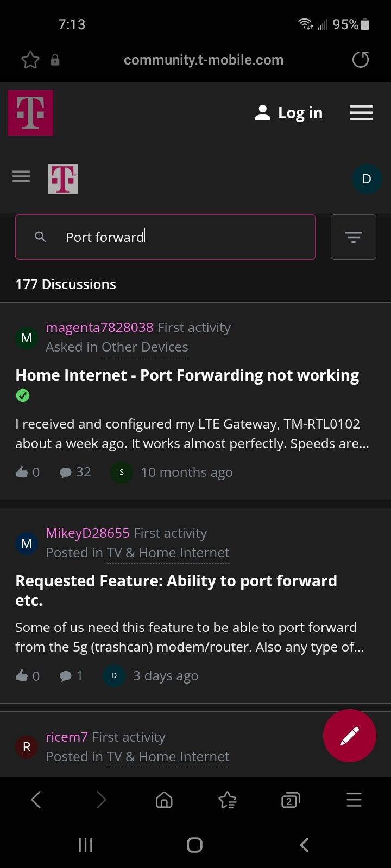Click the Log in link

point(289,112)
